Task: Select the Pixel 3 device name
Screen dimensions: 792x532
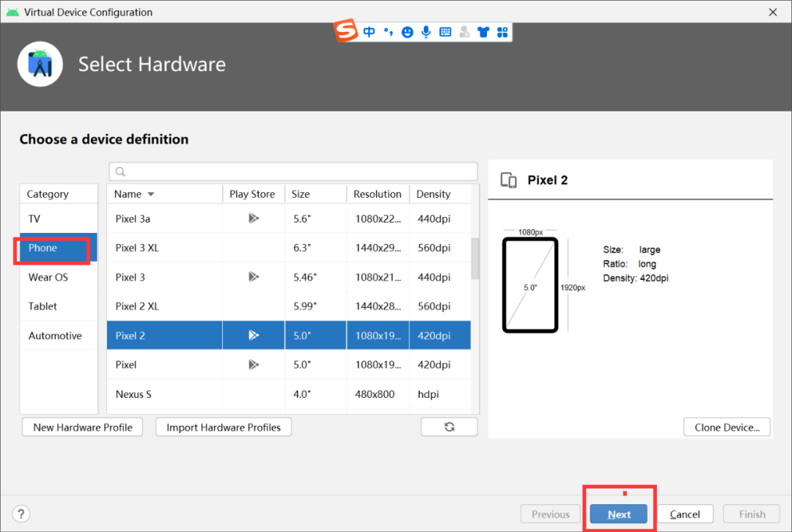Action: pos(130,277)
